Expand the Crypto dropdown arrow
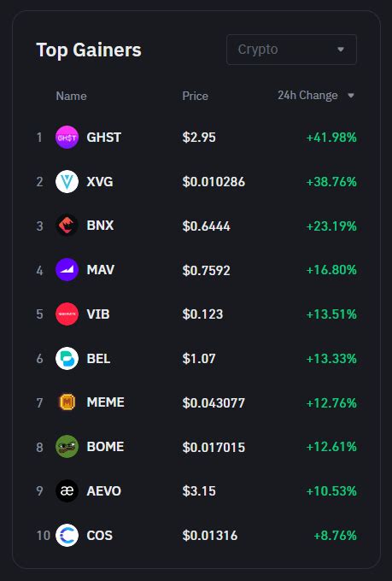The image size is (392, 581). pos(341,50)
